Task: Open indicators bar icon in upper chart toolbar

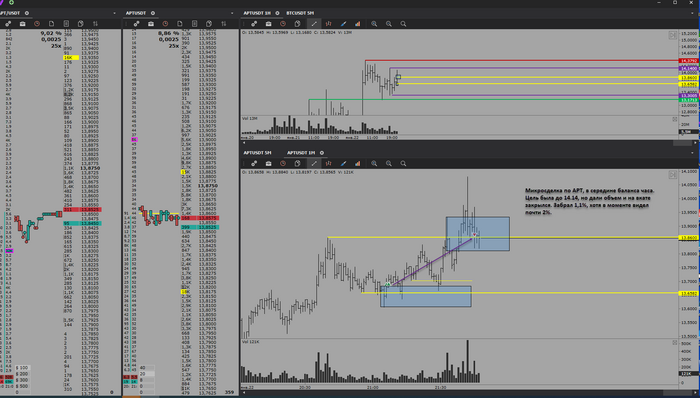Action: [358, 24]
